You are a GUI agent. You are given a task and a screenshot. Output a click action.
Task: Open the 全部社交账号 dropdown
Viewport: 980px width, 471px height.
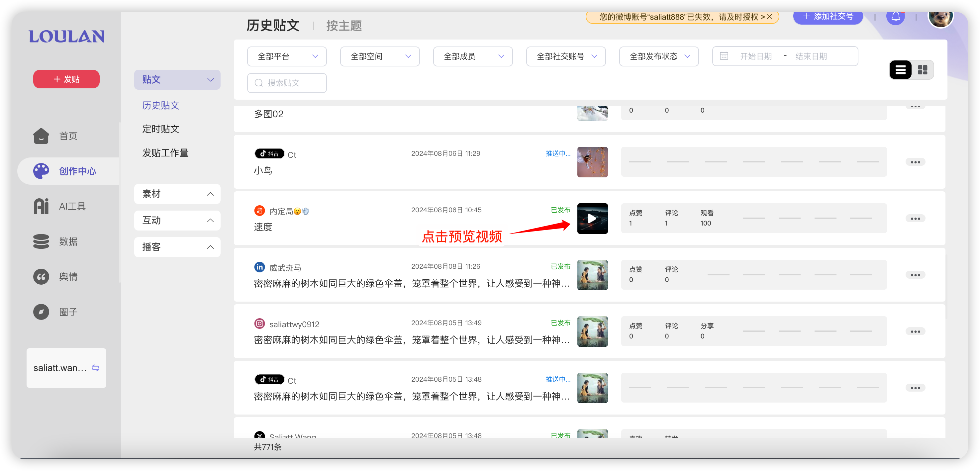point(566,56)
